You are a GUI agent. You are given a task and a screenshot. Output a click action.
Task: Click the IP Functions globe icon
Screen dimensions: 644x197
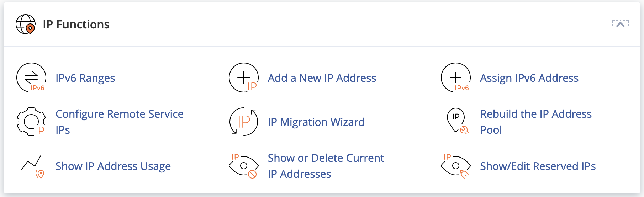pos(26,24)
